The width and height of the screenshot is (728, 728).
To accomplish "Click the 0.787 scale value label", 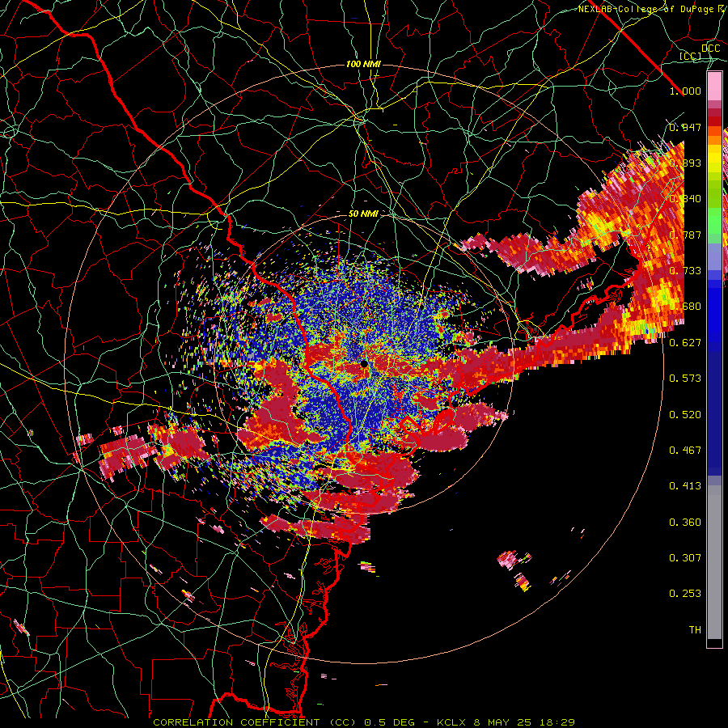I will pyautogui.click(x=685, y=235).
